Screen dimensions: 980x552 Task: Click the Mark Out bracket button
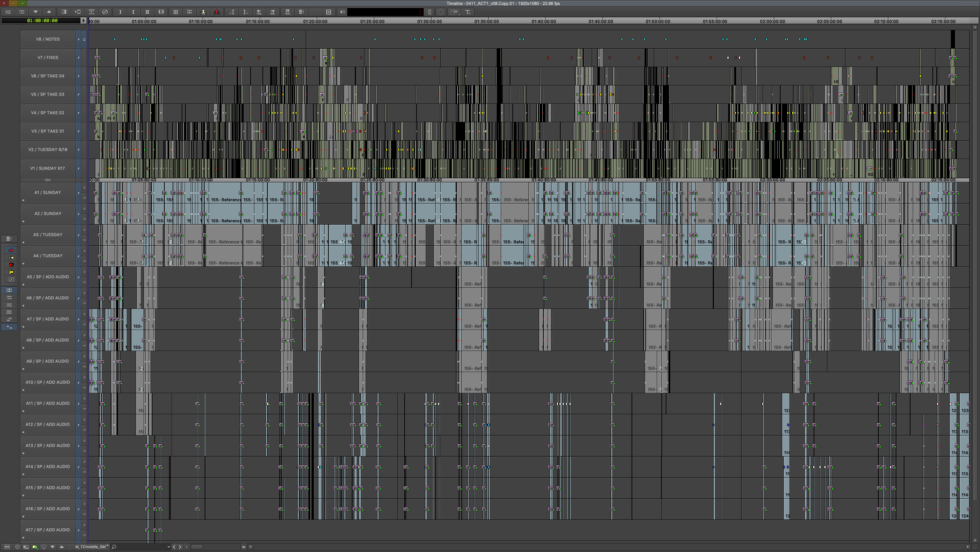pyautogui.click(x=133, y=12)
